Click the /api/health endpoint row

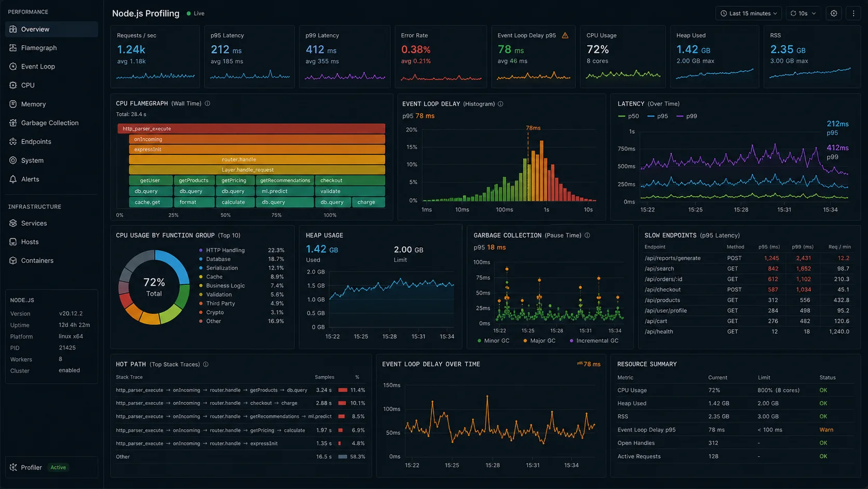[x=747, y=332]
